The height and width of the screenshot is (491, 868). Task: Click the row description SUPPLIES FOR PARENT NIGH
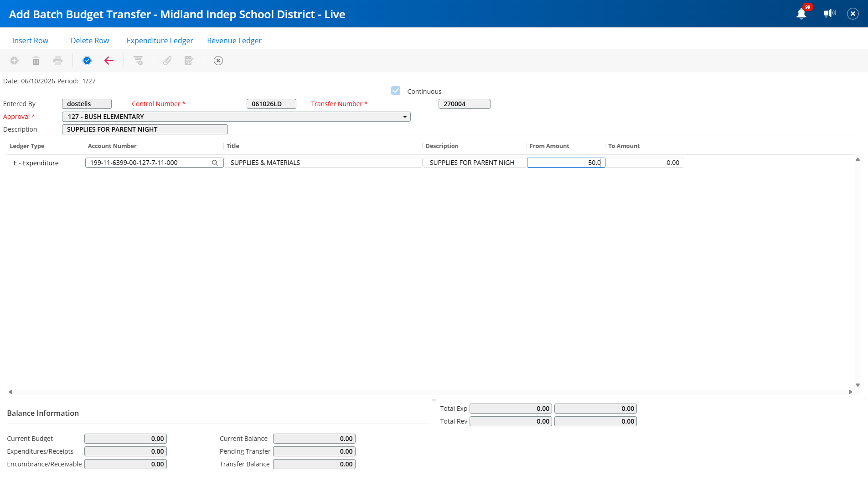pos(475,163)
